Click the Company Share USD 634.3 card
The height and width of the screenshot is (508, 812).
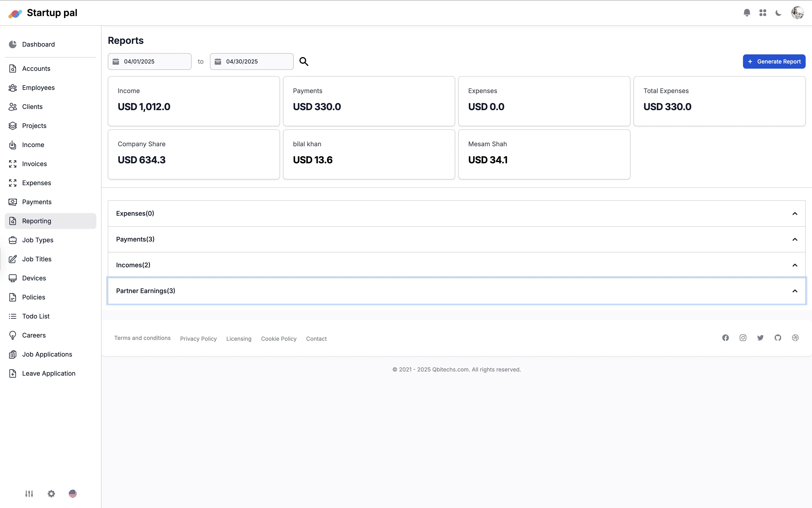tap(194, 155)
